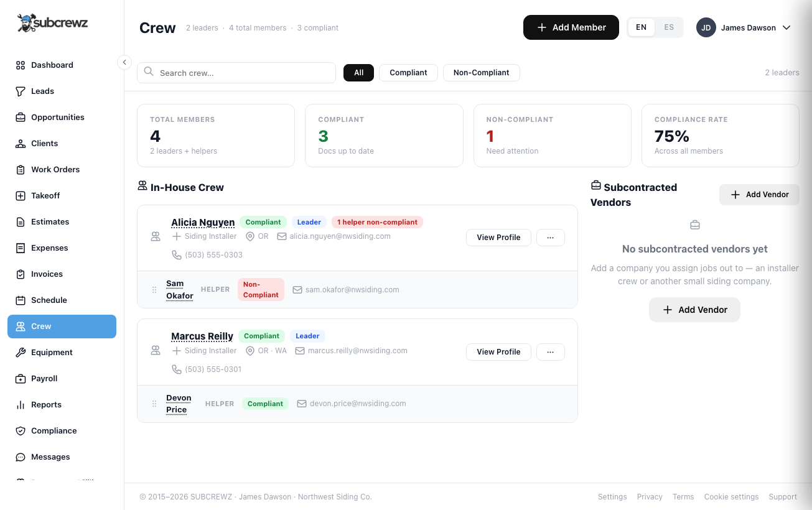Open Messages chat icon
The height and width of the screenshot is (510, 812).
point(21,457)
